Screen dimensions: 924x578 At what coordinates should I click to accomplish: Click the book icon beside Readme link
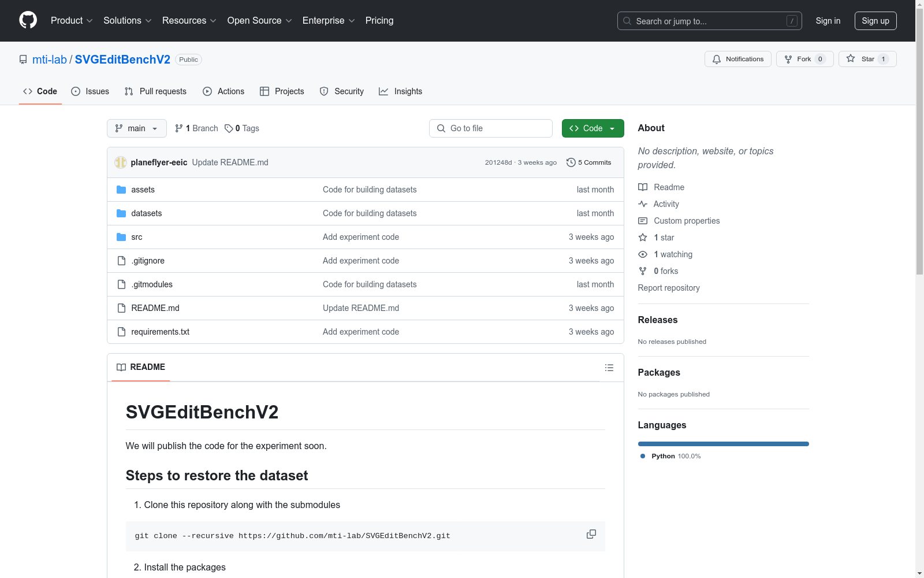[x=643, y=187]
